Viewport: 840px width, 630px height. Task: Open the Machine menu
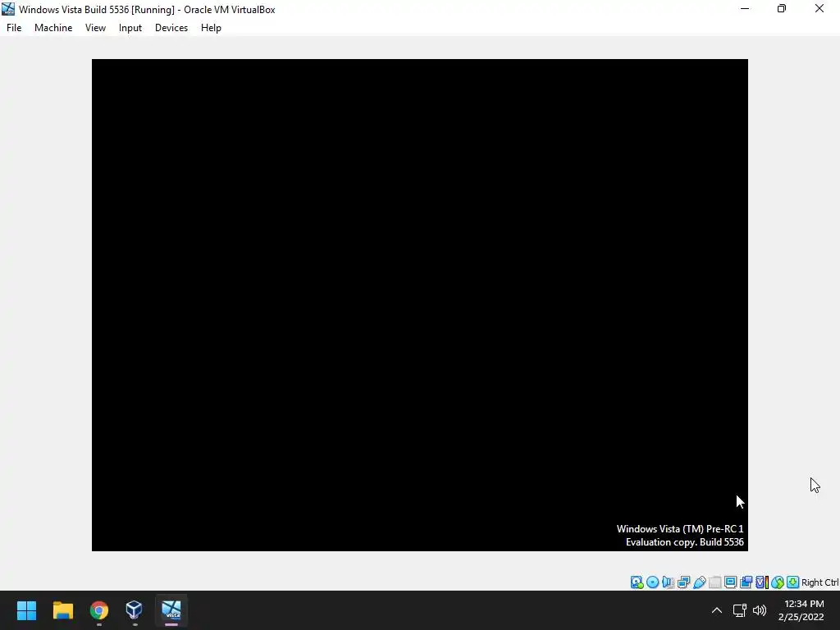(53, 28)
